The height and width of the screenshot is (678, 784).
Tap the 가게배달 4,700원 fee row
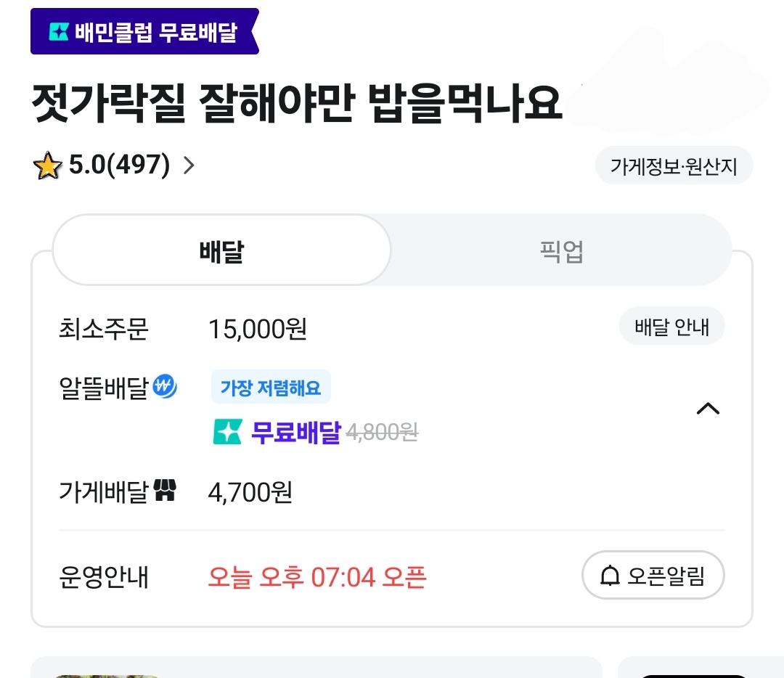point(391,492)
